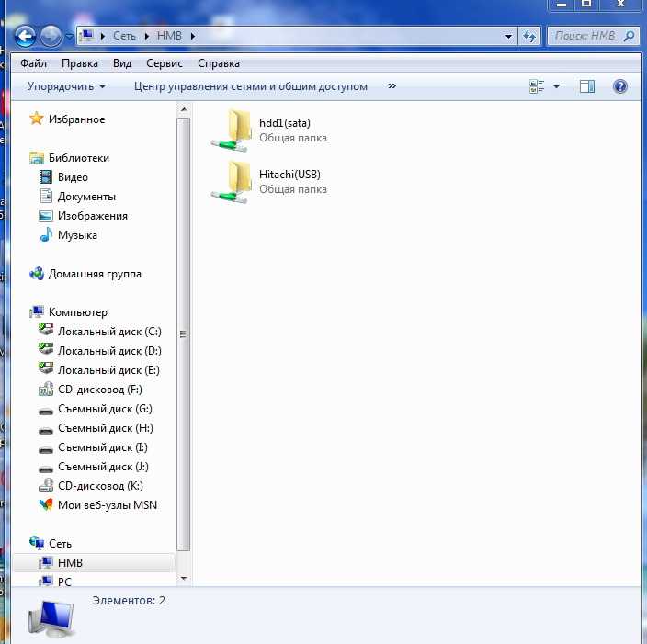647x644 pixels.
Task: Open the view options dropdown arrow
Action: [x=556, y=86]
